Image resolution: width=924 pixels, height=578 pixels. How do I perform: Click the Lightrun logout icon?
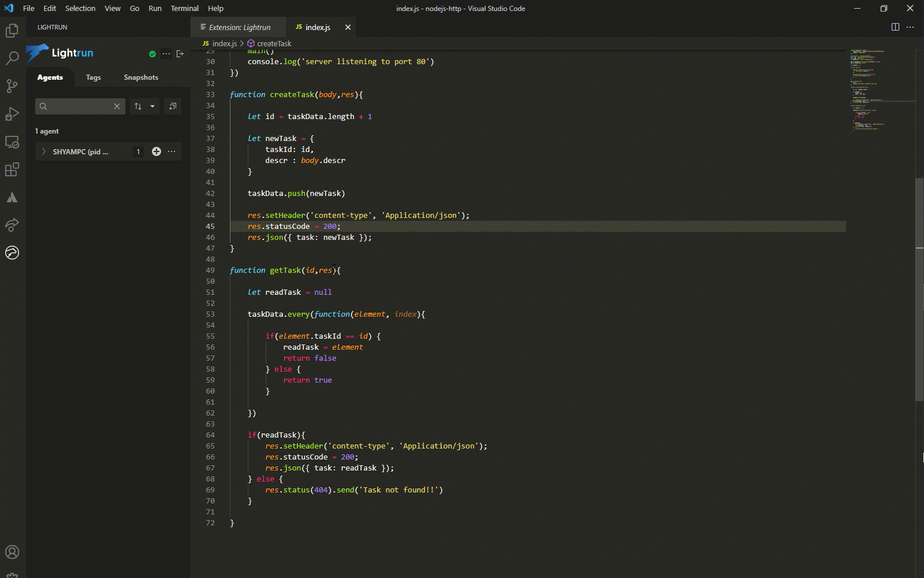(180, 54)
